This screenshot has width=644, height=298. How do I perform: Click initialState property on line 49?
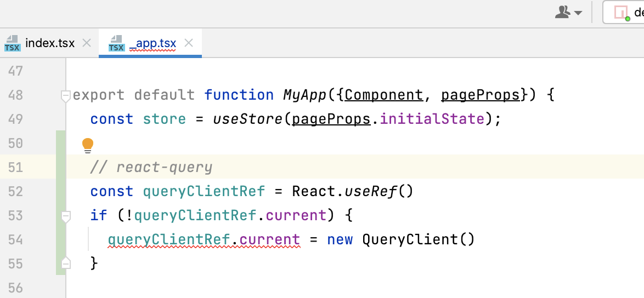click(432, 119)
